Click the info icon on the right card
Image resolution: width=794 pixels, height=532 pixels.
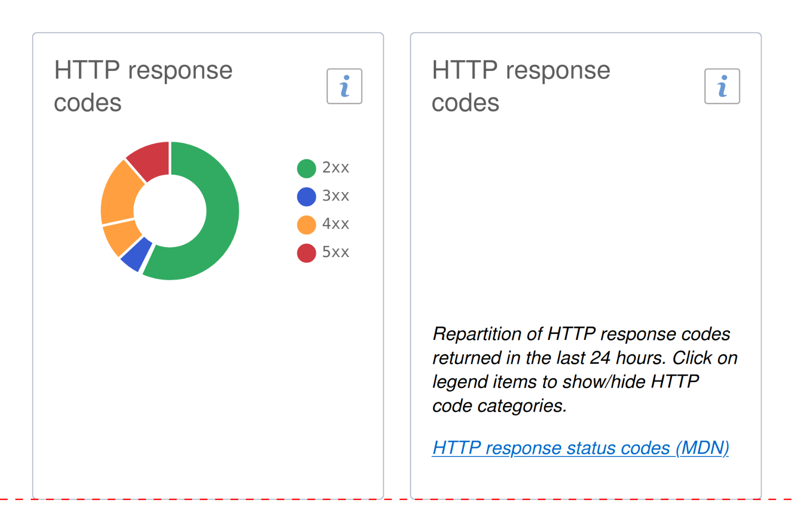(722, 86)
